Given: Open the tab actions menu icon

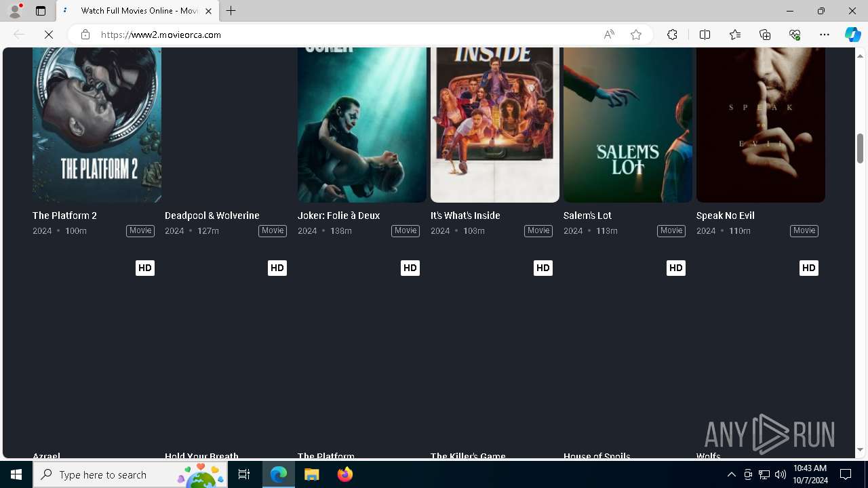Looking at the screenshot, I should [x=41, y=11].
